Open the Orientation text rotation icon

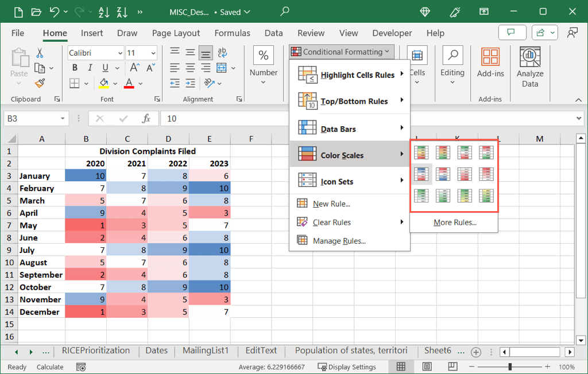tap(209, 83)
